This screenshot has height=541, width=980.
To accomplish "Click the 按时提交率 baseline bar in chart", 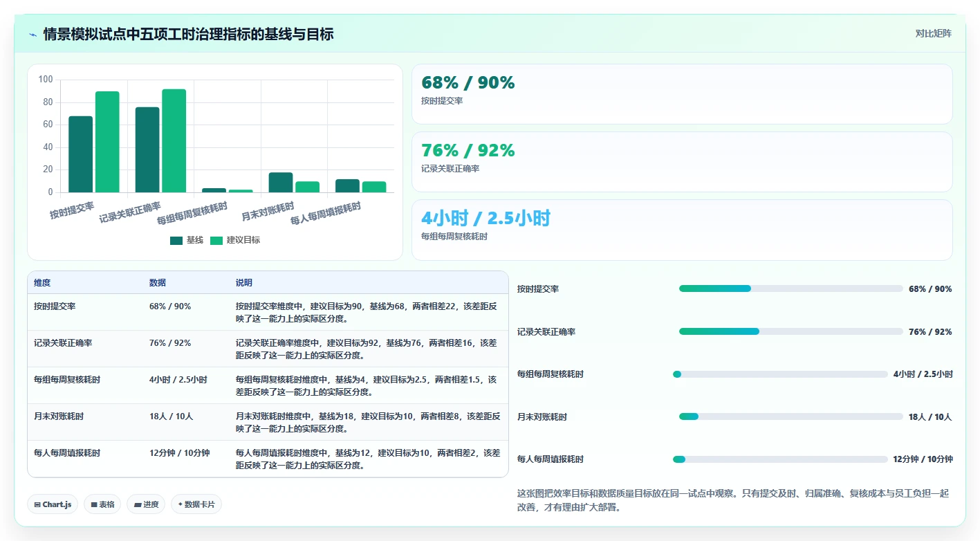I will click(80, 154).
